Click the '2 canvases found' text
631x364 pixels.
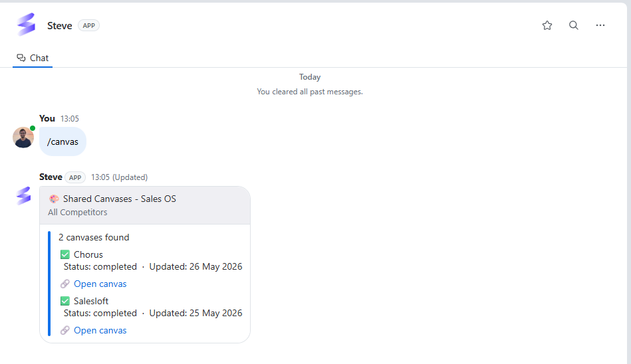click(x=94, y=237)
